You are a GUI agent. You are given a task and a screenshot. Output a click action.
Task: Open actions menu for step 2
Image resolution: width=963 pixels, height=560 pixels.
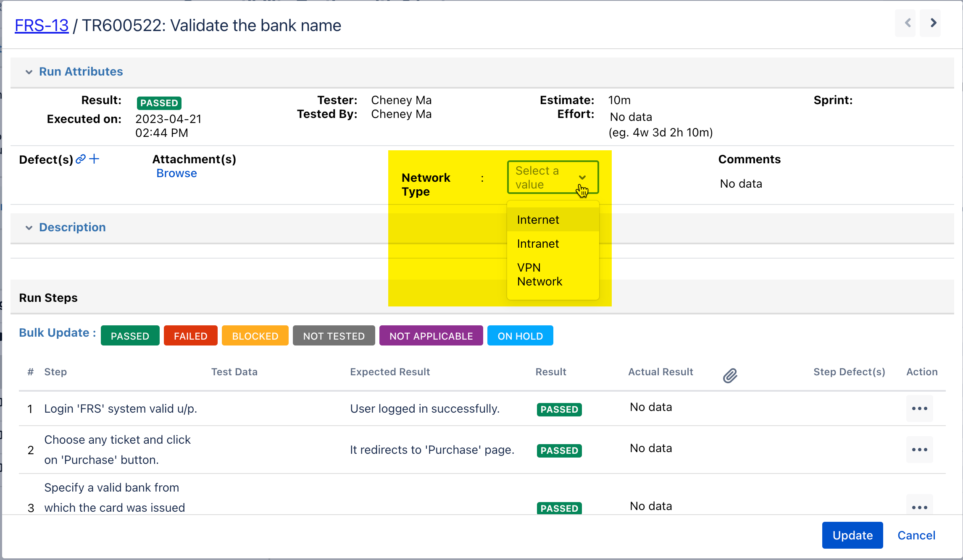[919, 450]
